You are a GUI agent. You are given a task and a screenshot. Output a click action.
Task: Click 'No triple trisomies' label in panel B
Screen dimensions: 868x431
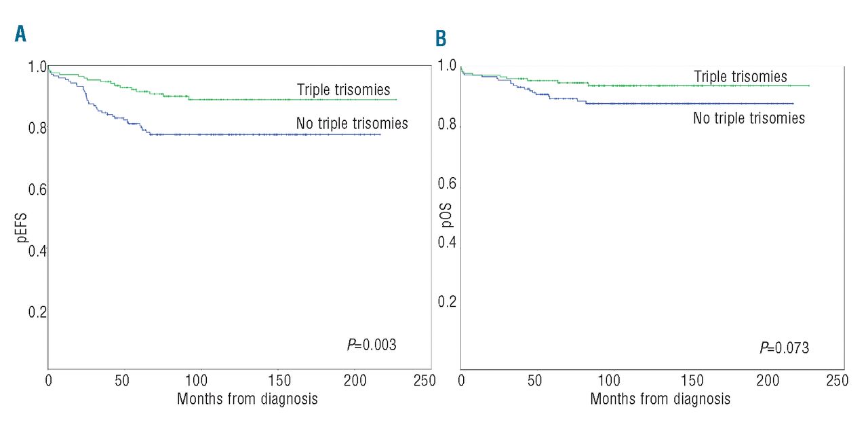click(749, 119)
